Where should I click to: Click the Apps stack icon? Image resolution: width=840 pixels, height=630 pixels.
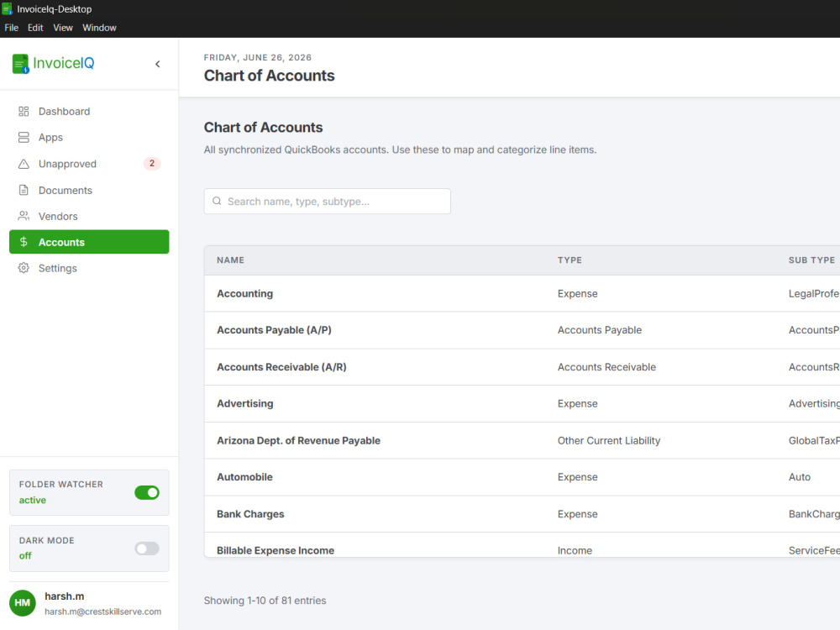[24, 138]
